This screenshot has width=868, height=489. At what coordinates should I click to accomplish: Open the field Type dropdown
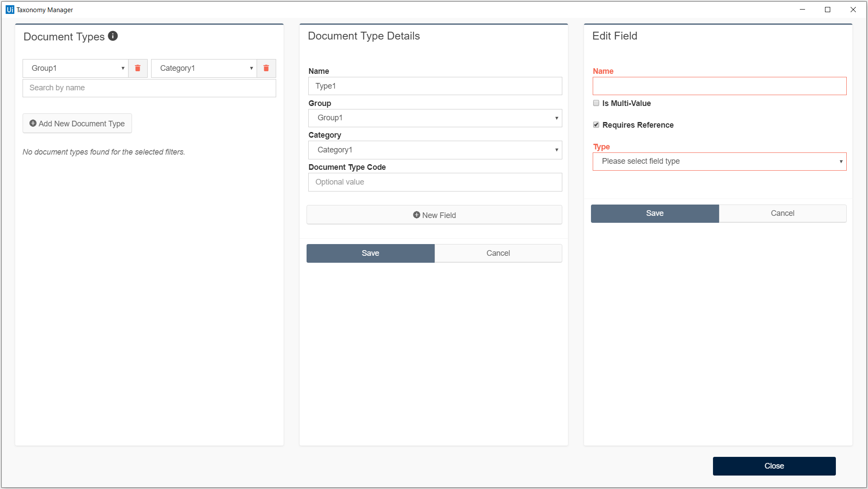pos(719,161)
